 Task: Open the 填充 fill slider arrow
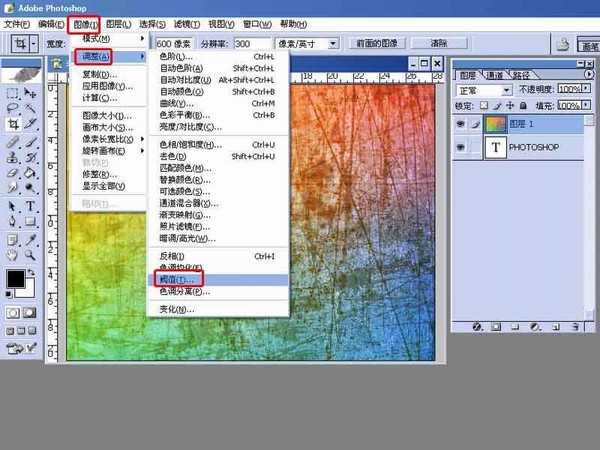tap(585, 105)
